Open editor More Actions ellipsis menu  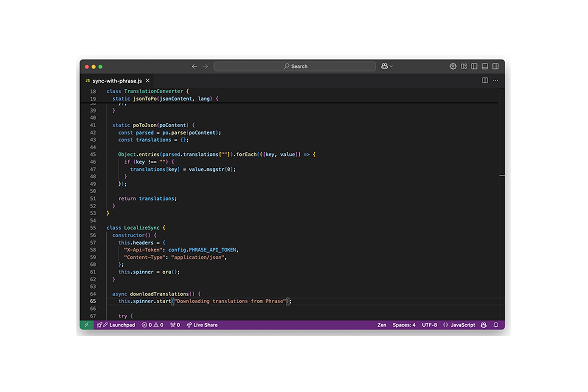[x=495, y=81]
